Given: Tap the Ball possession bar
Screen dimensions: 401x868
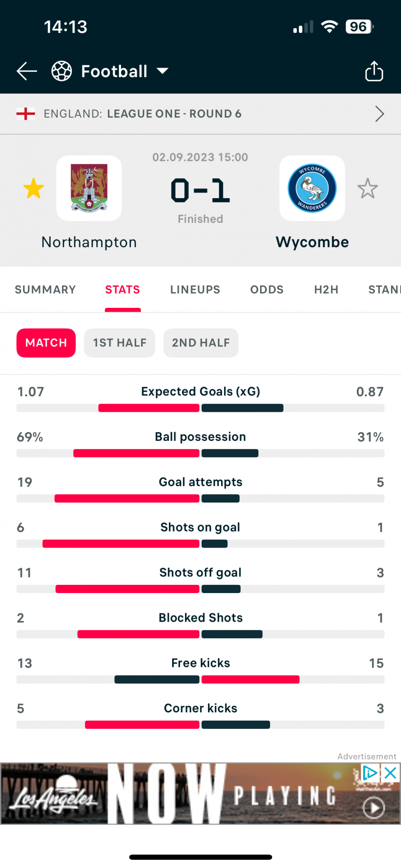Looking at the screenshot, I should click(200, 453).
